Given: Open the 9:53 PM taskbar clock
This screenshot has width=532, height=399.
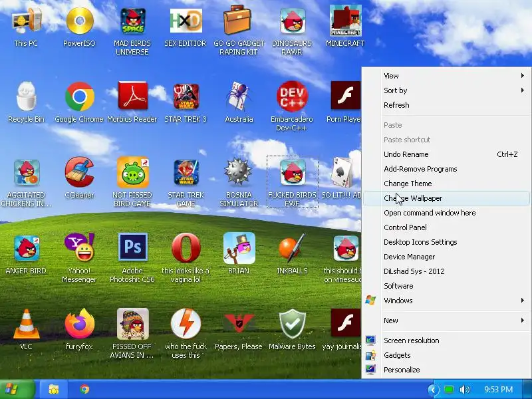Looking at the screenshot, I should tap(498, 390).
